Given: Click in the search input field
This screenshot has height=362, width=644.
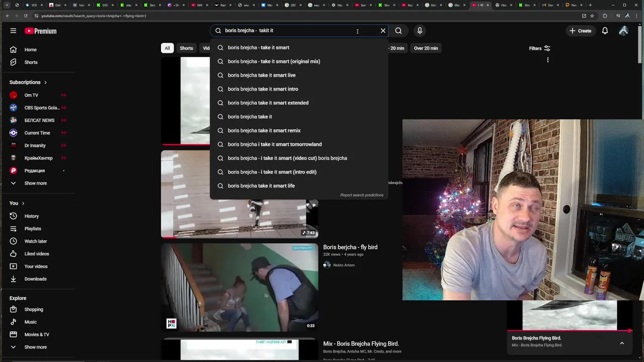Looking at the screenshot, I should point(299,31).
